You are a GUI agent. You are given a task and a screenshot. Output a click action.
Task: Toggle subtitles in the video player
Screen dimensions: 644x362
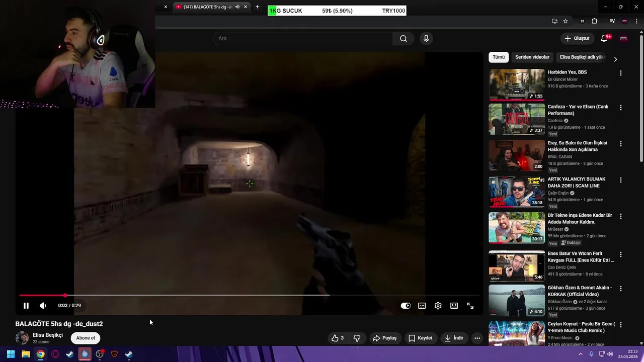pos(422,306)
